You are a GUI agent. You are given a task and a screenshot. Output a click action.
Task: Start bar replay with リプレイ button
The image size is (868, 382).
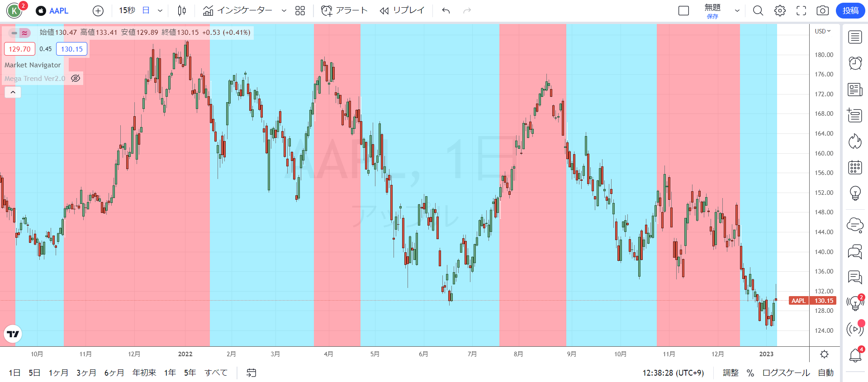[402, 11]
